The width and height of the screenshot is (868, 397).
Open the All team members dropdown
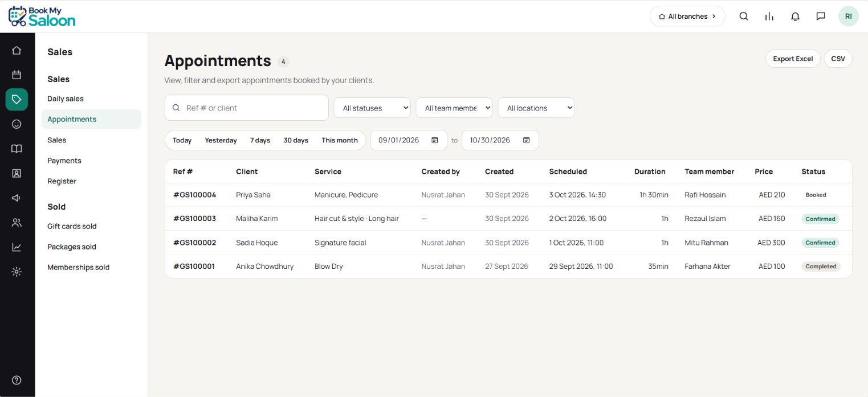coord(454,108)
